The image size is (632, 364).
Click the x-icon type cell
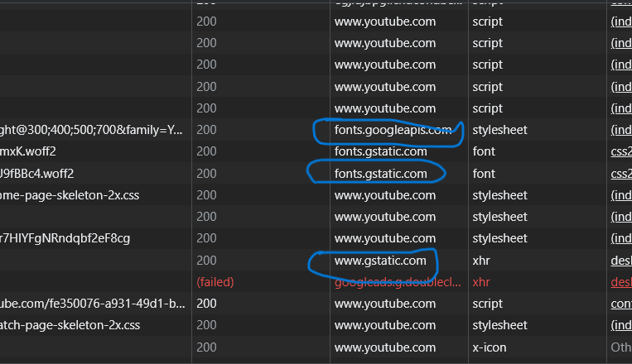click(490, 347)
